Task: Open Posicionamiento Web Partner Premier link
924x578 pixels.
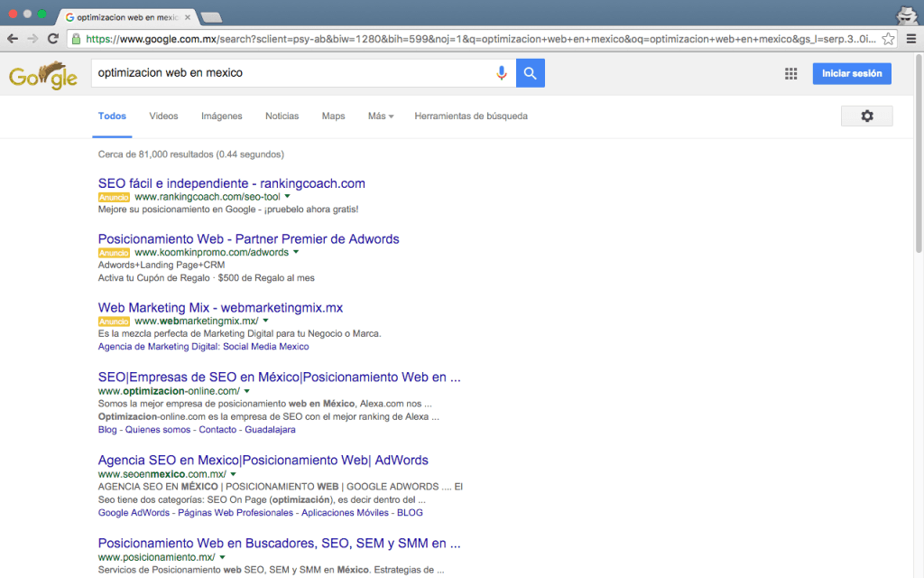Action: point(249,238)
